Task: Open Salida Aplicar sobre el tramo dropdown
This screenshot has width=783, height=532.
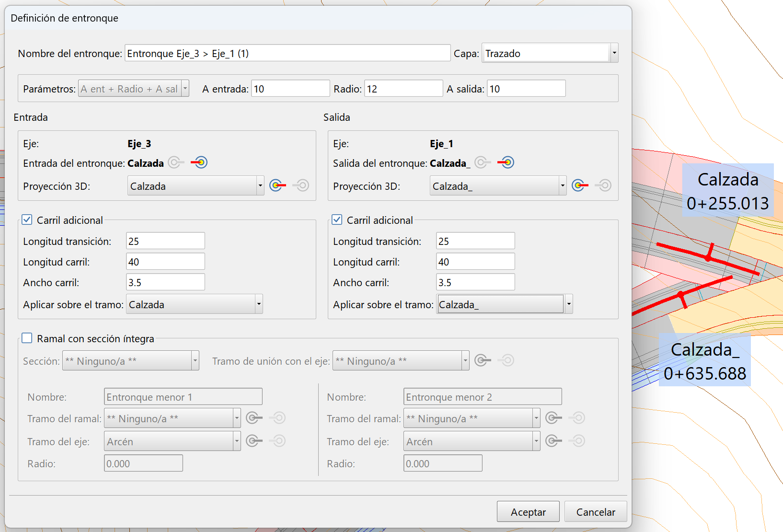Action: tap(568, 304)
